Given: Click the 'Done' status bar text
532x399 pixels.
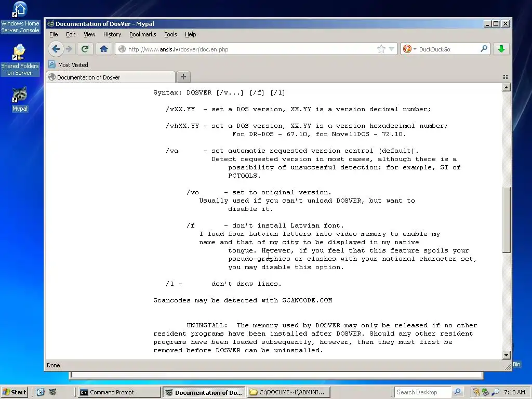Looking at the screenshot, I should [x=54, y=365].
